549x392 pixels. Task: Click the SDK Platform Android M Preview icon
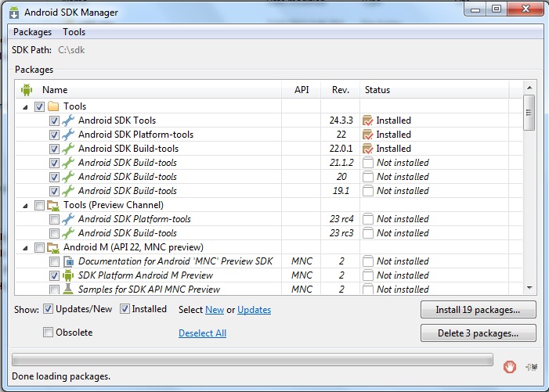pyautogui.click(x=67, y=275)
